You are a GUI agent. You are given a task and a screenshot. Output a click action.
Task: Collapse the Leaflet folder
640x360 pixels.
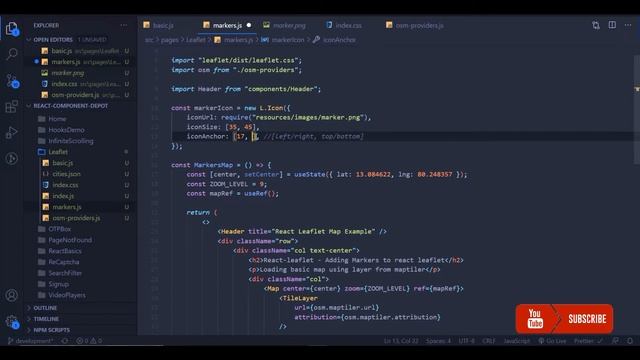pos(58,152)
